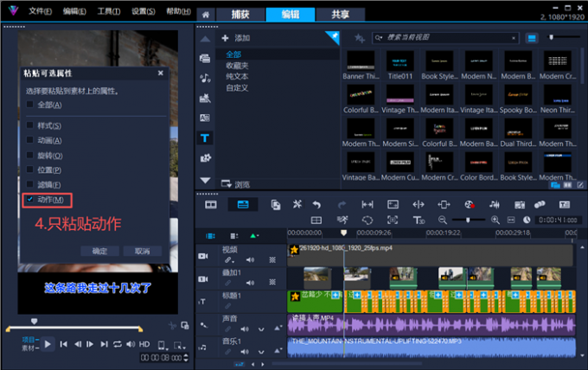Check the 样式(S) checkbox
This screenshot has width=588, height=370.
[30, 124]
